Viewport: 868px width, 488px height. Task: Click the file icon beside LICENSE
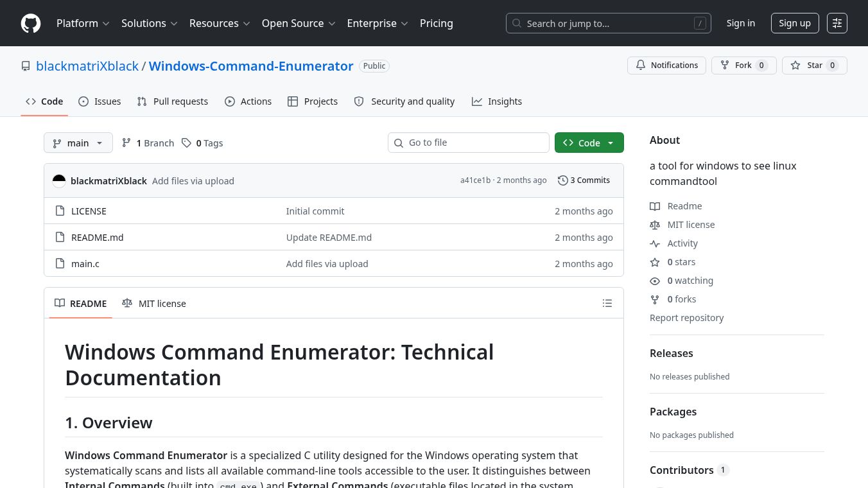click(60, 211)
